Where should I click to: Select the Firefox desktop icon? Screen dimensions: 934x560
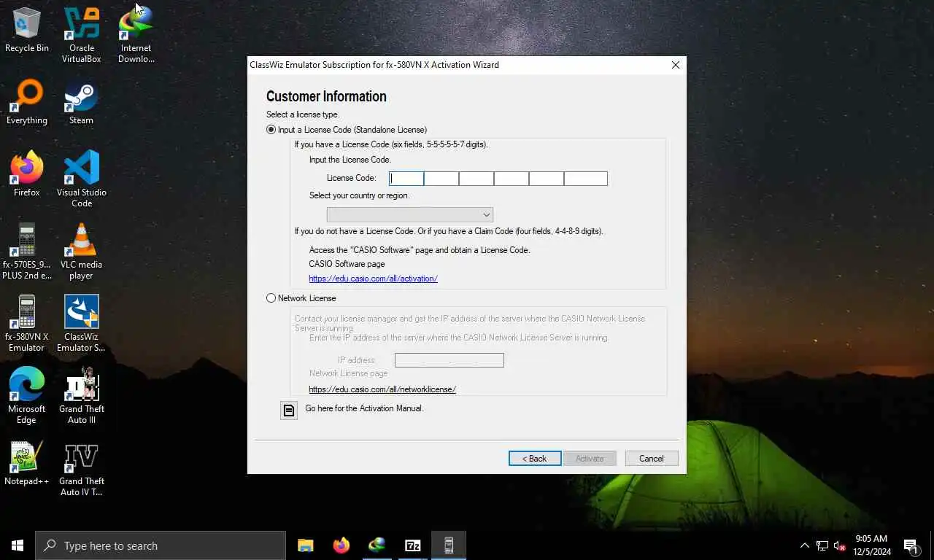click(x=27, y=174)
